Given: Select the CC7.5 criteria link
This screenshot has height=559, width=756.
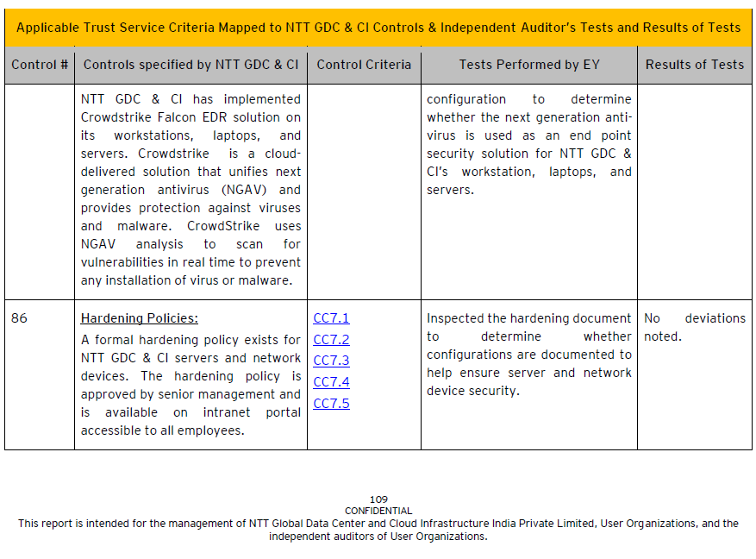Looking at the screenshot, I should coord(331,404).
